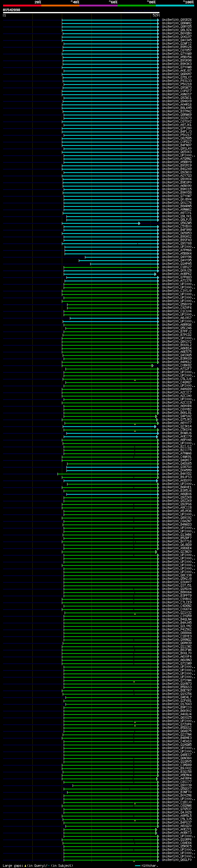Click the cyan alignment bar for UniRef100_A8J9S7
The height and width of the screenshot is (868, 197).
[x=115, y=318]
